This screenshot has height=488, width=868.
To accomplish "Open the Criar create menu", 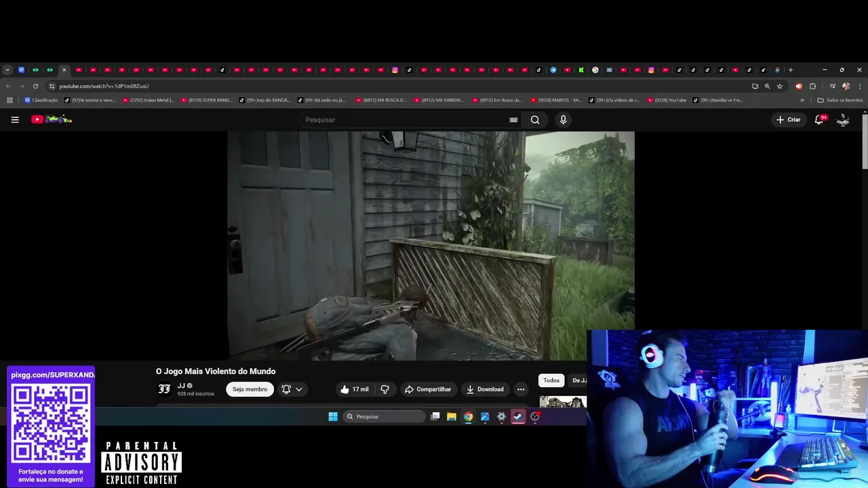I will pos(789,120).
